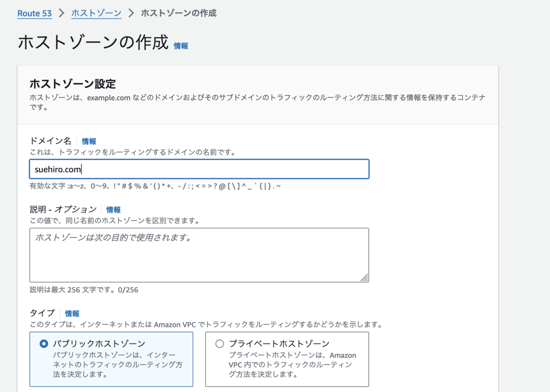Click the ドメイン名 field label
The width and height of the screenshot is (550, 392).
click(50, 141)
